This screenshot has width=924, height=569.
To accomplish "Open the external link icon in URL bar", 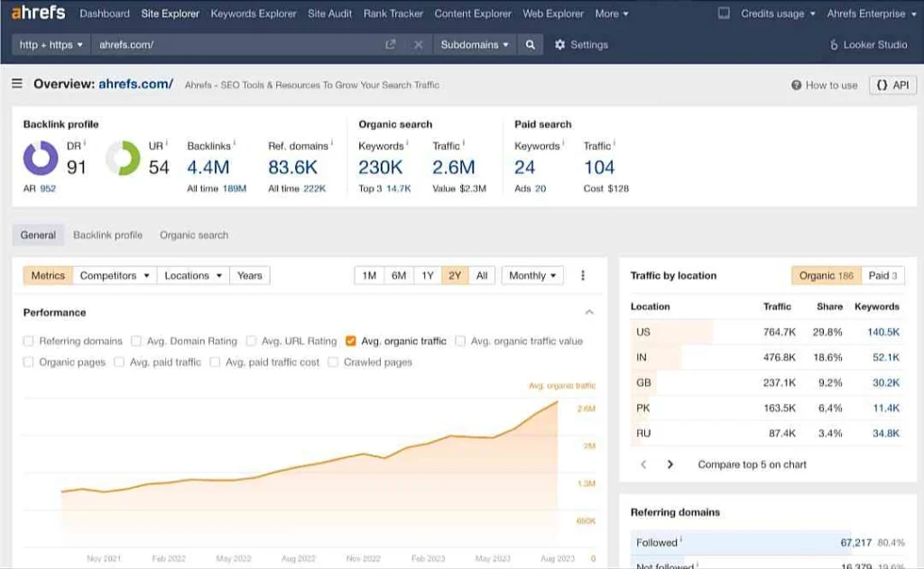I will (390, 45).
